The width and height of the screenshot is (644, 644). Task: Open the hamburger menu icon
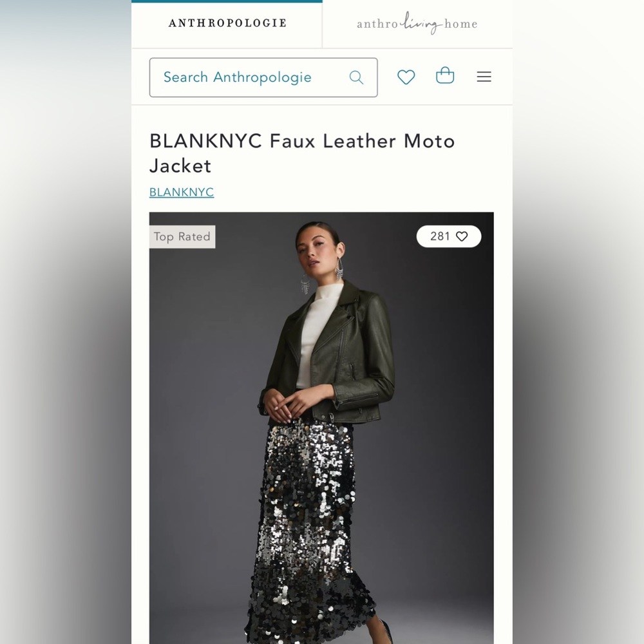click(x=484, y=77)
